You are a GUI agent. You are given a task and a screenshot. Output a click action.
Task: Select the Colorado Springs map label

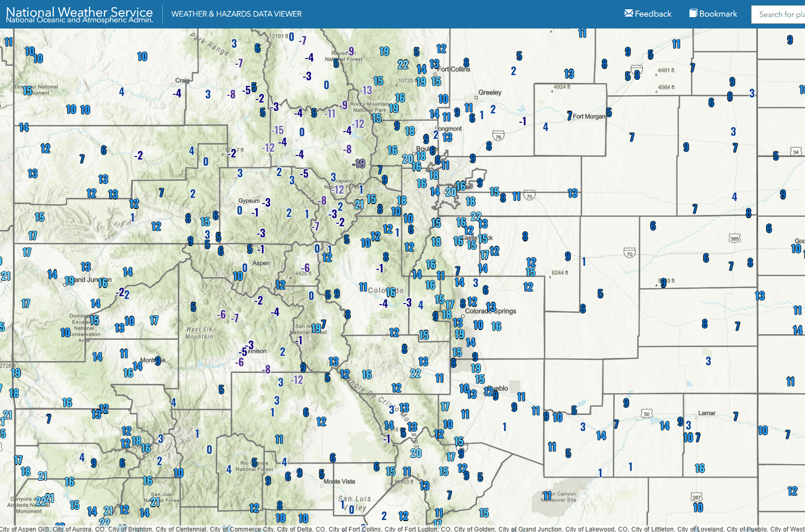point(490,310)
